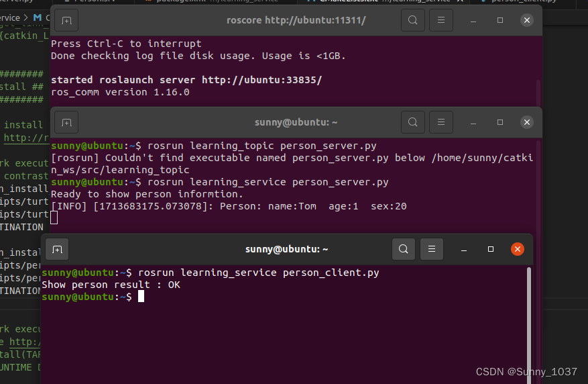Search in the person_server terminal window
The image size is (588, 384).
(x=412, y=122)
